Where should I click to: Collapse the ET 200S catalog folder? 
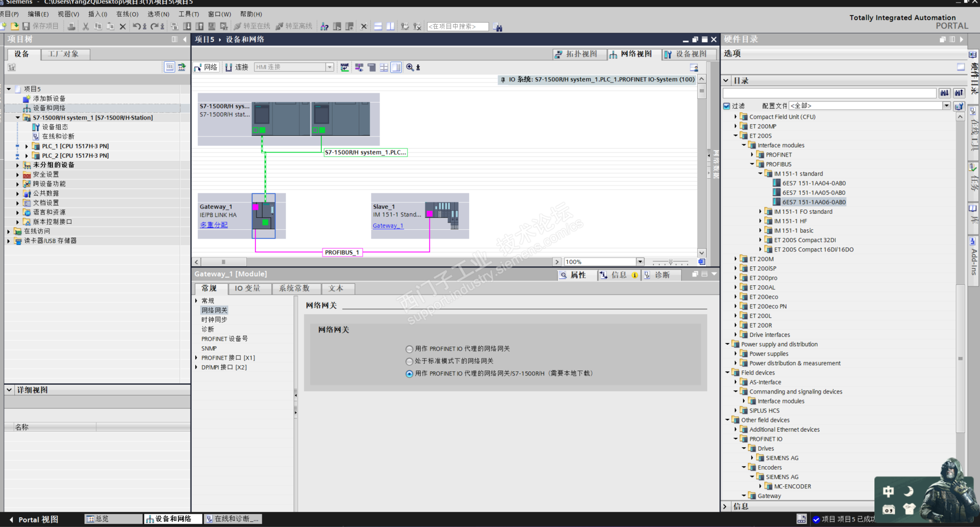(x=735, y=136)
